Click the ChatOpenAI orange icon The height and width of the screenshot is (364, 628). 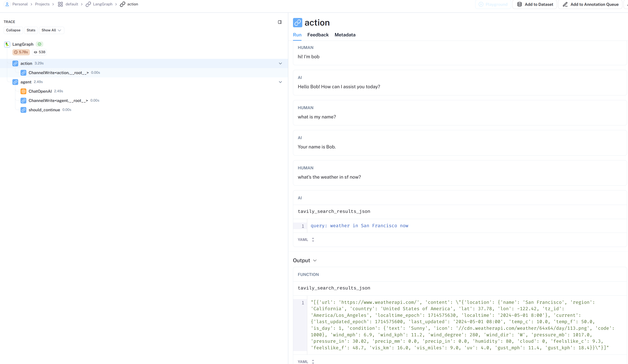tap(23, 91)
